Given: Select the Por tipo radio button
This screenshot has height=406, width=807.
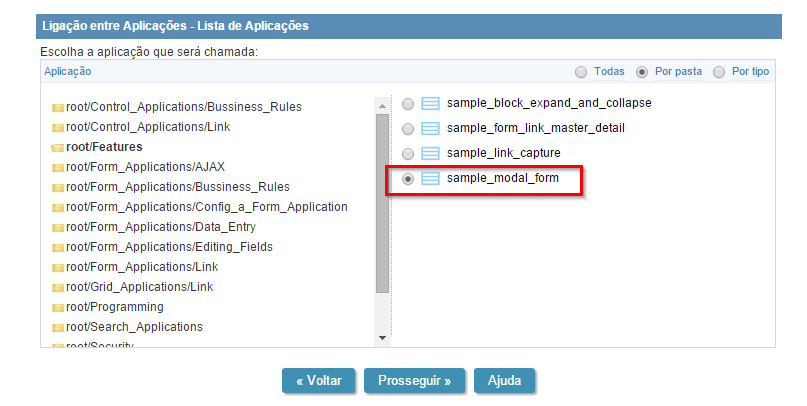Looking at the screenshot, I should point(719,72).
